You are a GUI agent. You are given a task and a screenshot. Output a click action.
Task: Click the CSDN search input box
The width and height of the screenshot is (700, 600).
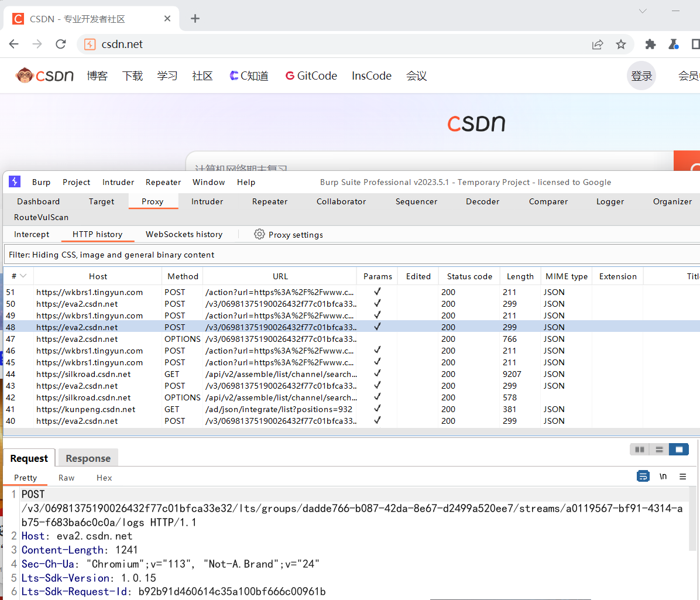click(430, 162)
